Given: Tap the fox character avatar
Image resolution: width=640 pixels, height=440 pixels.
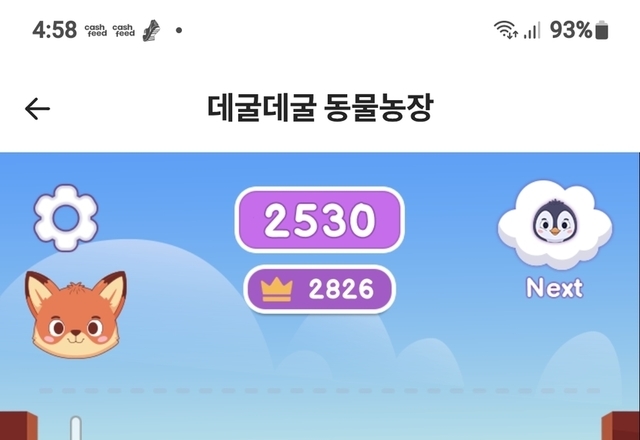Looking at the screenshot, I should point(76,314).
